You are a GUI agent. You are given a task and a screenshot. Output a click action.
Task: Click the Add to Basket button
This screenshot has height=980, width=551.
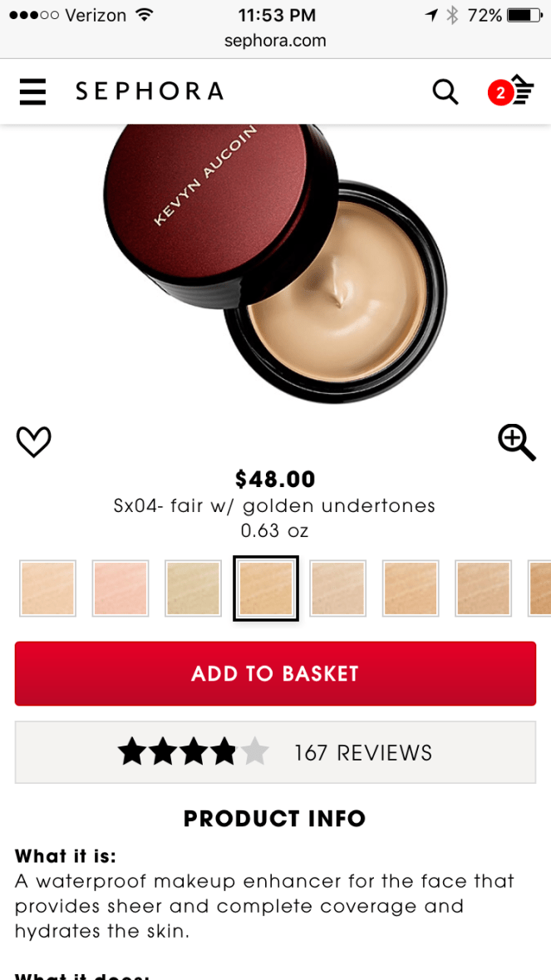tap(276, 674)
